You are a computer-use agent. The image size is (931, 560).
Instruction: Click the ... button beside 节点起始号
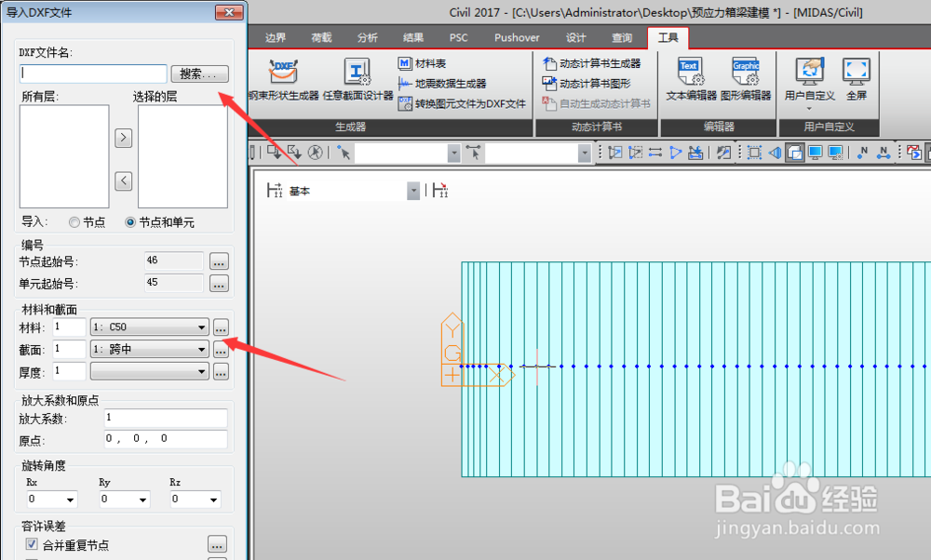tap(219, 261)
